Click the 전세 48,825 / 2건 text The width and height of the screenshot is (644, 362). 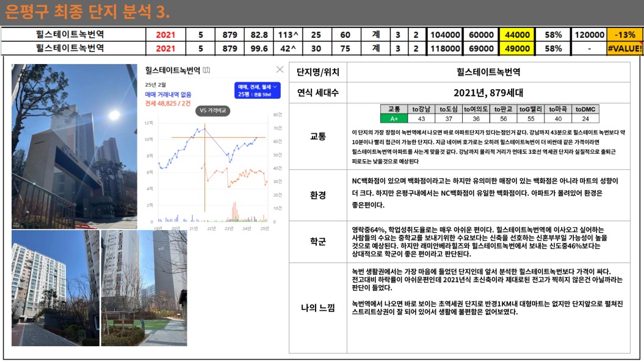pos(168,104)
